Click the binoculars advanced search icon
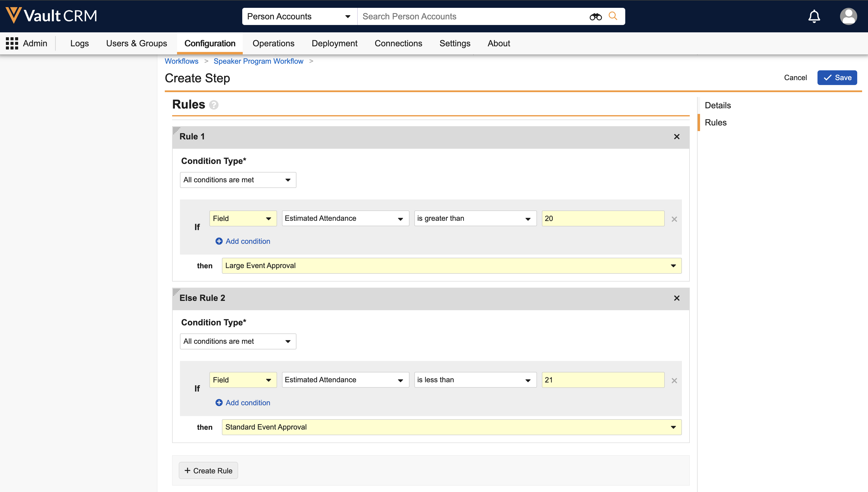Screen dimensions: 868x492 point(595,17)
